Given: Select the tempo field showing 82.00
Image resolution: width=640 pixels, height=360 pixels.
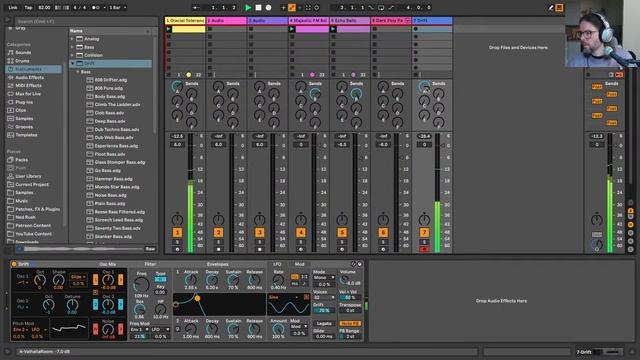Looking at the screenshot, I should click(x=44, y=7).
